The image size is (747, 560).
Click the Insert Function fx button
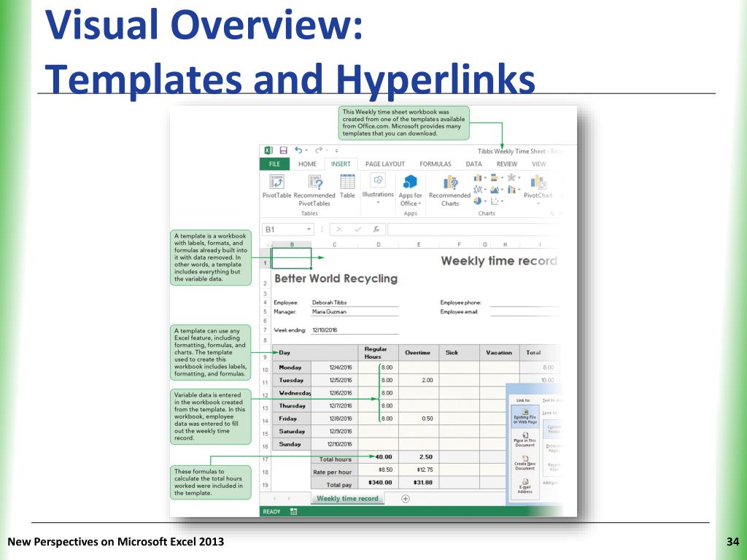click(376, 230)
